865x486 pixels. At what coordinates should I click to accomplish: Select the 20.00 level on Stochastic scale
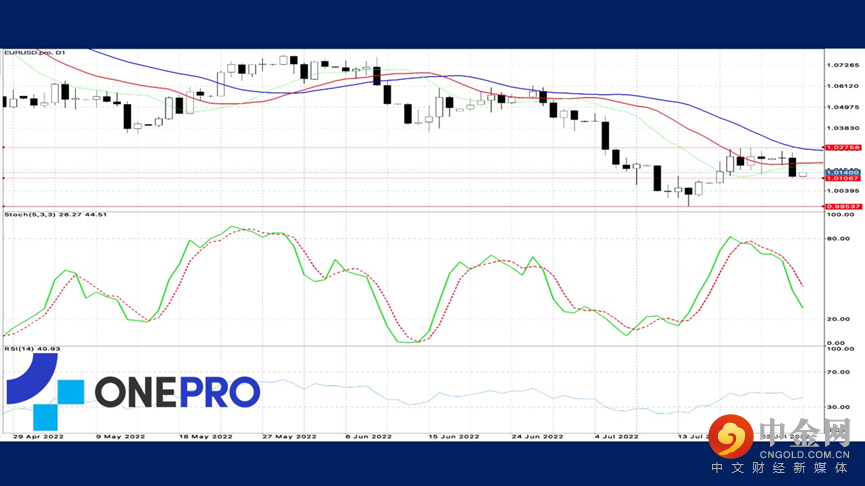(x=838, y=319)
